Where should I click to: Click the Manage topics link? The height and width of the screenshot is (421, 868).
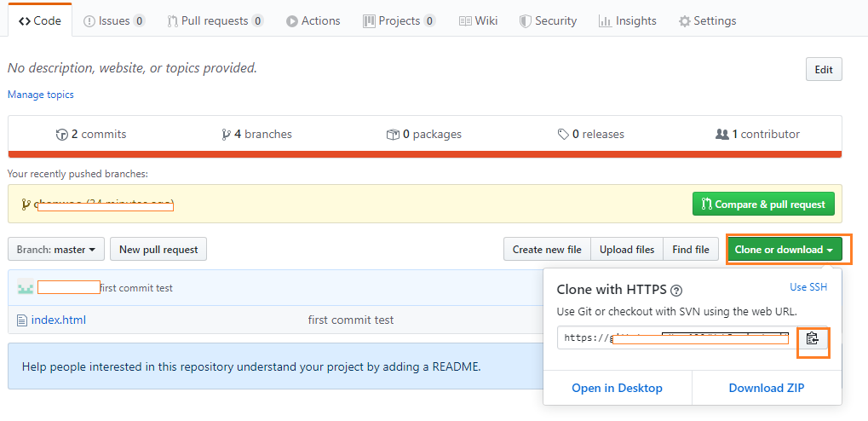click(x=40, y=95)
